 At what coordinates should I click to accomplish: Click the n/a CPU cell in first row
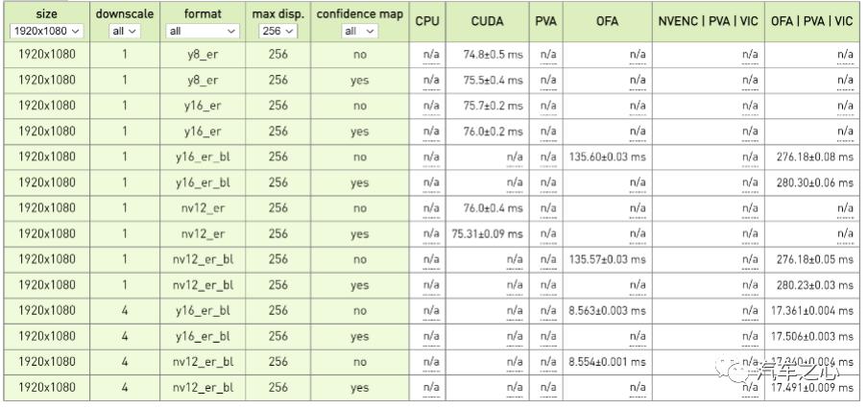click(x=431, y=54)
